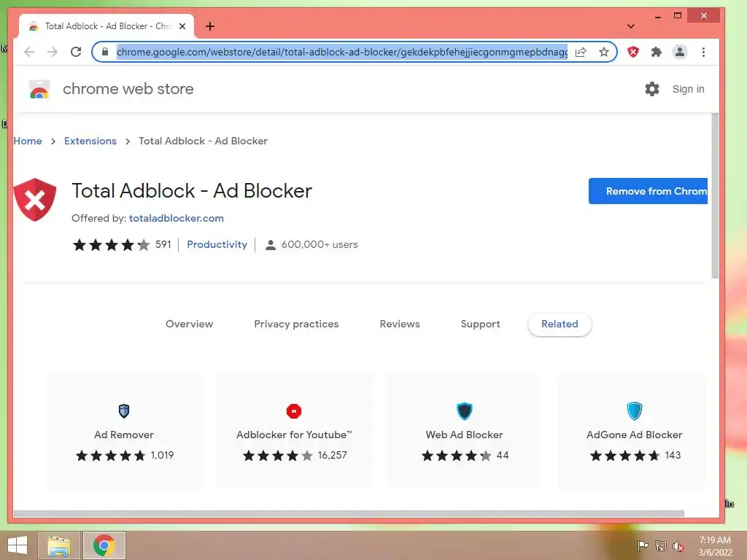Open the Total Adblock extension toolbar icon

[633, 52]
